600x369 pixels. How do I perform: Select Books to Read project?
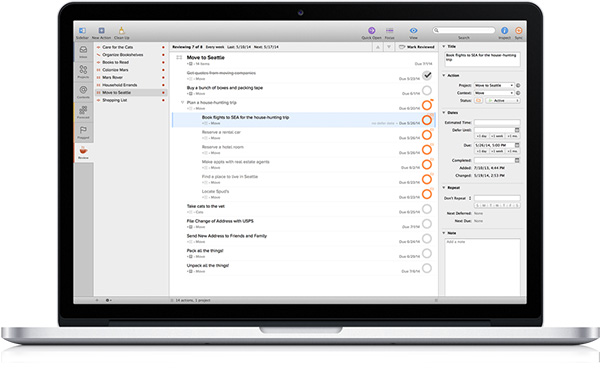pyautogui.click(x=131, y=62)
